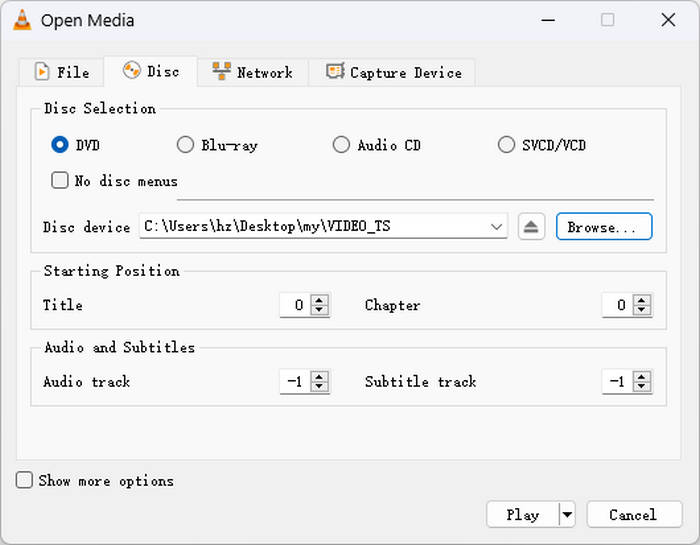Viewport: 700px width, 545px height.
Task: Tick Show more options checkbox
Action: pos(24,480)
